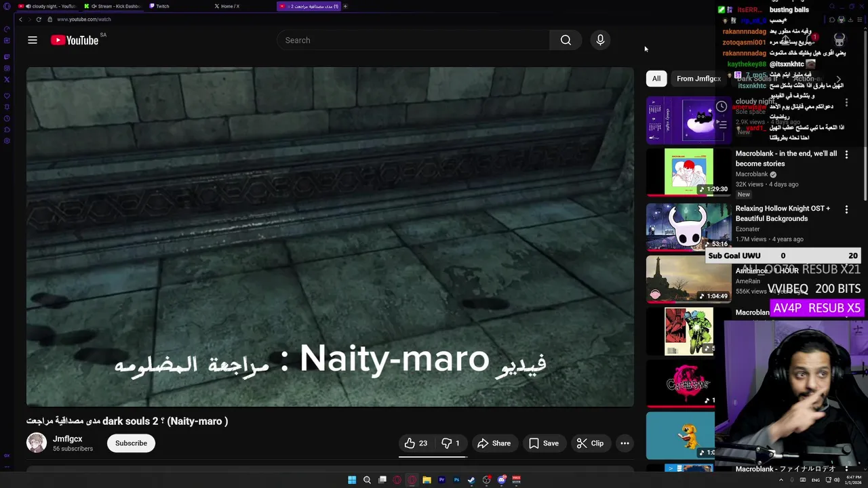The image size is (868, 488).
Task: Open the YouTube hamburger guide menu
Action: (x=32, y=40)
